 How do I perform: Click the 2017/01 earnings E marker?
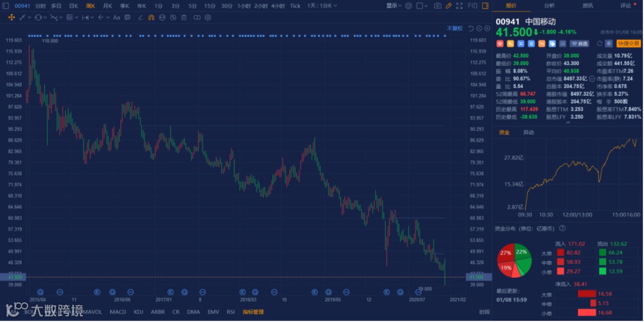(x=171, y=292)
